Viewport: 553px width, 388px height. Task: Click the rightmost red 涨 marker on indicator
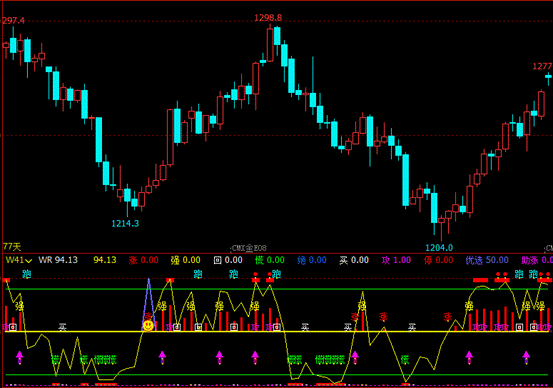point(448,316)
